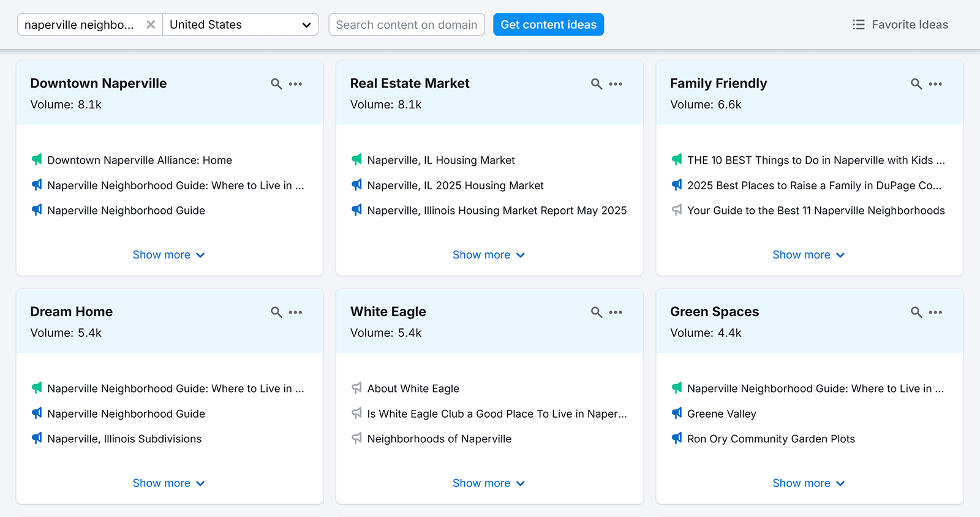The width and height of the screenshot is (980, 517).
Task: Expand Show more under Downtown Naperville
Action: click(168, 255)
